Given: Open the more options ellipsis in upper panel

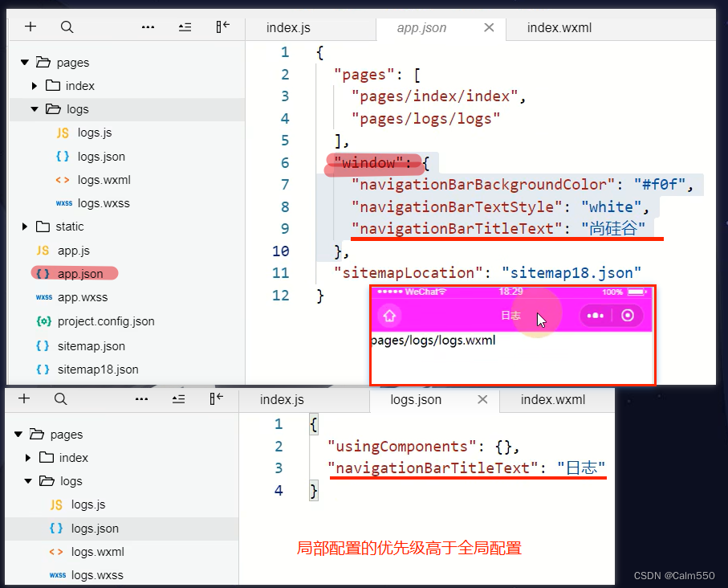Looking at the screenshot, I should 148,27.
